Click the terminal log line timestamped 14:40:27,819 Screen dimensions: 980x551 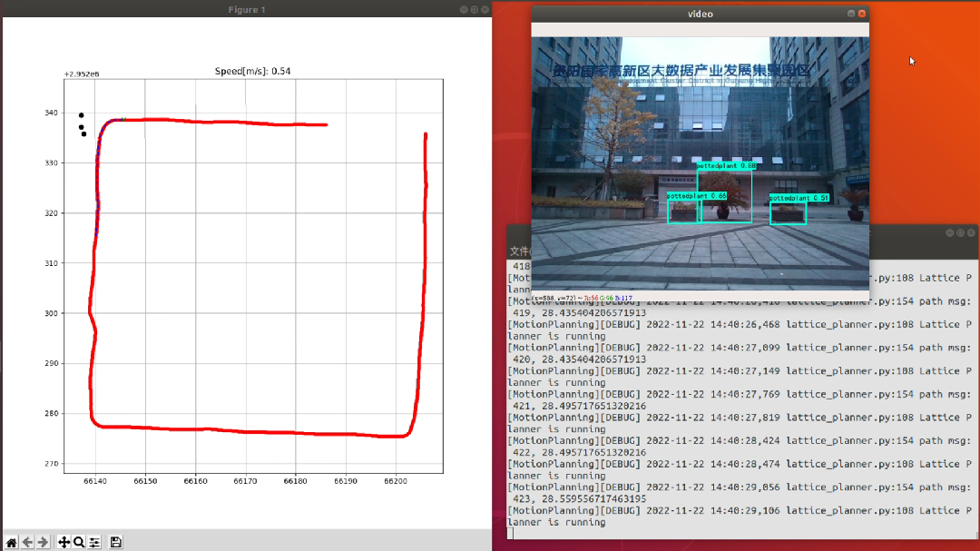[x=740, y=418]
